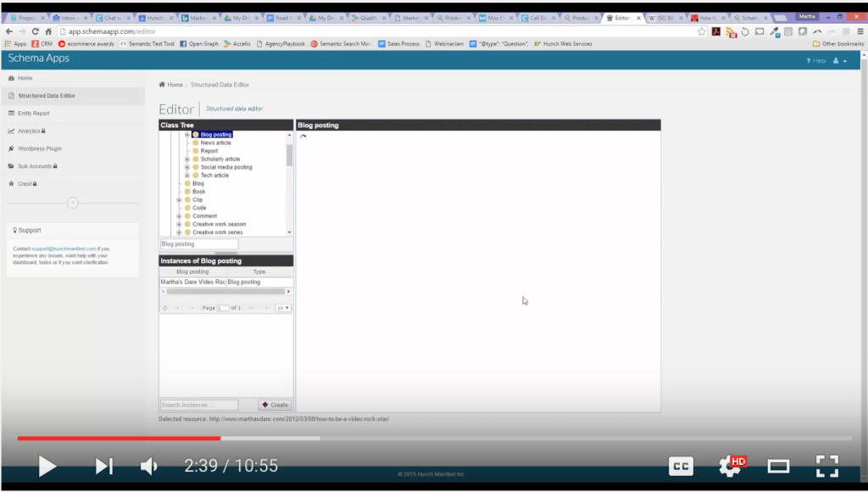Screen dimensions: 868x492
Task: Click the class search field showing Blog posting
Action: (x=199, y=244)
